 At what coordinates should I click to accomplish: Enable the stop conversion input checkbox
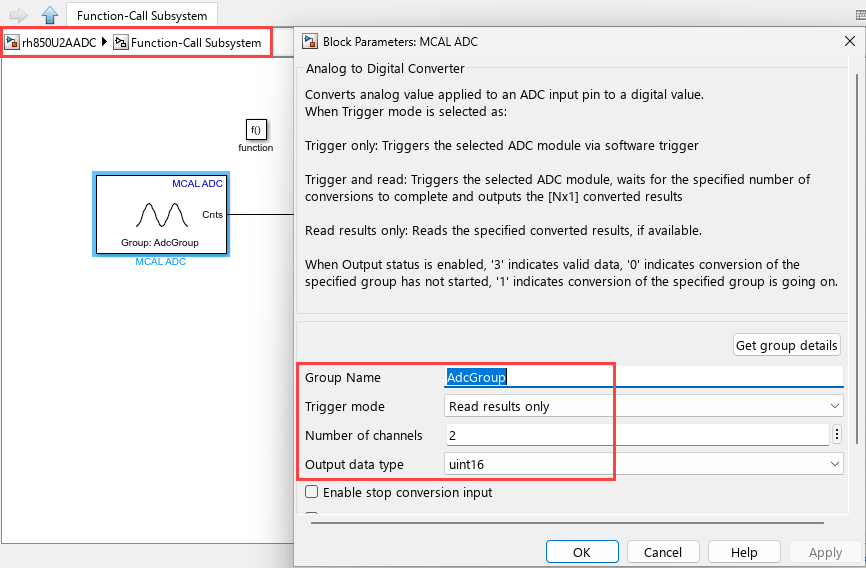click(312, 492)
